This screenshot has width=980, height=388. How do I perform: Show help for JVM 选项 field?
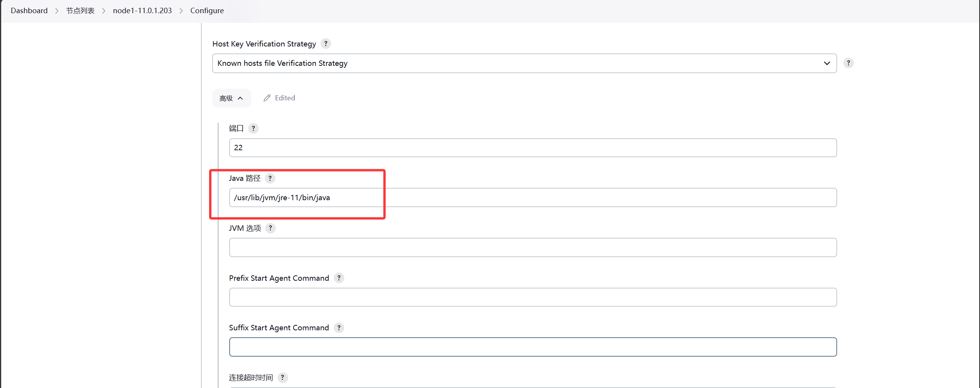[x=270, y=228]
